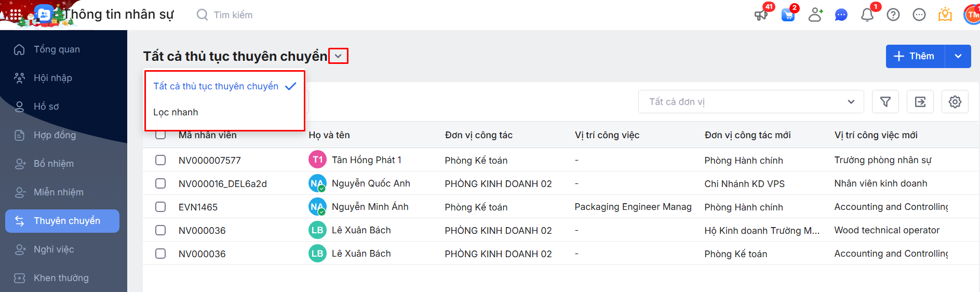980x292 pixels.
Task: Open employee name Nguyễn Quốc Anh
Action: (x=371, y=183)
